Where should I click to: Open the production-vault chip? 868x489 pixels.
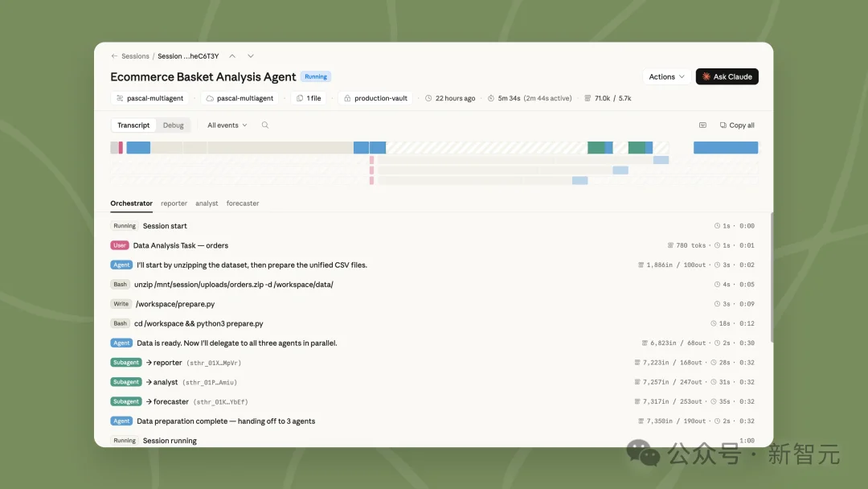[375, 98]
